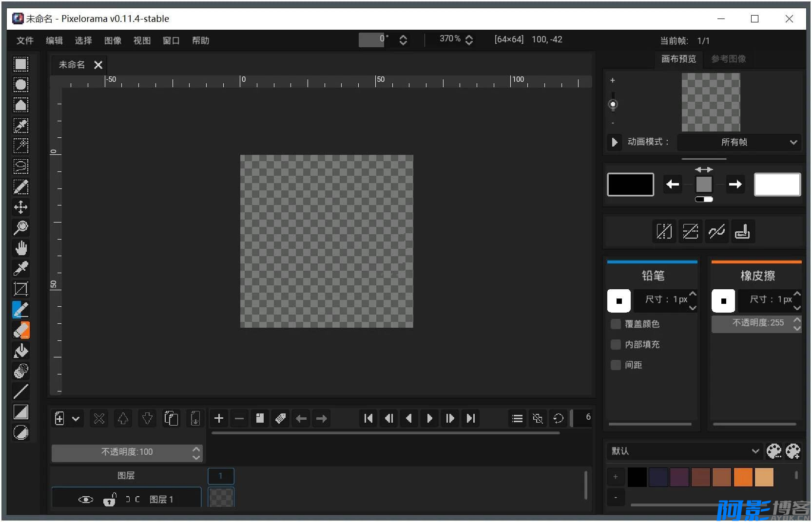The image size is (812, 522).
Task: Open the 视图 menu
Action: point(142,40)
